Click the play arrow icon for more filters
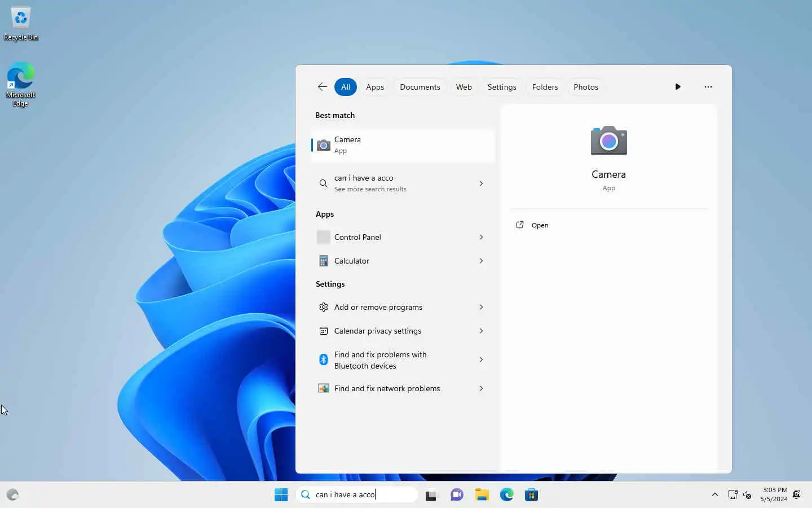 coord(678,87)
